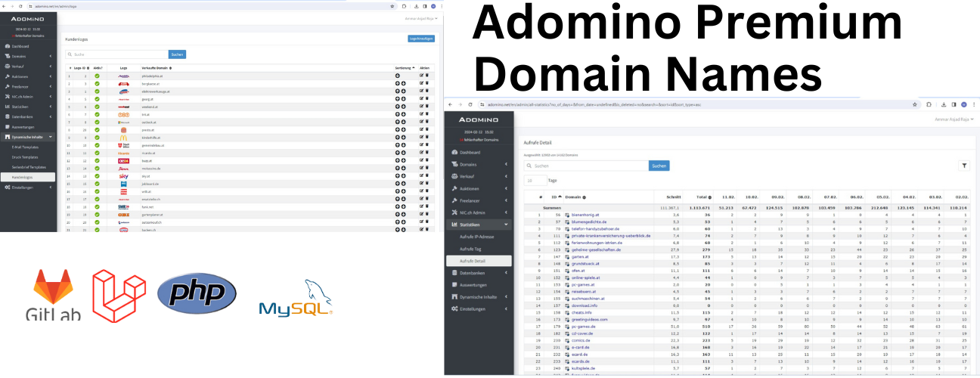This screenshot has height=378, width=980.
Task: Toggle the Aktiv checkmark for bergkaese.at
Action: click(97, 83)
